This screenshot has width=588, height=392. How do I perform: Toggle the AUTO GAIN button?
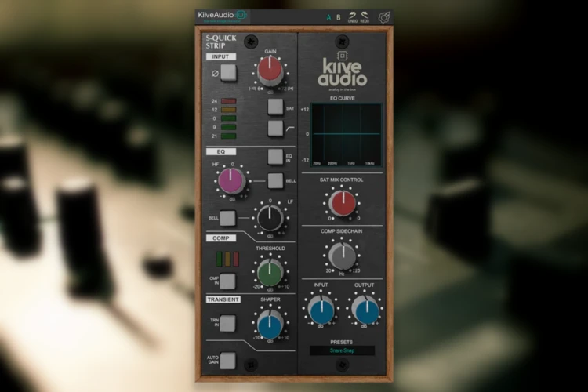pyautogui.click(x=227, y=361)
